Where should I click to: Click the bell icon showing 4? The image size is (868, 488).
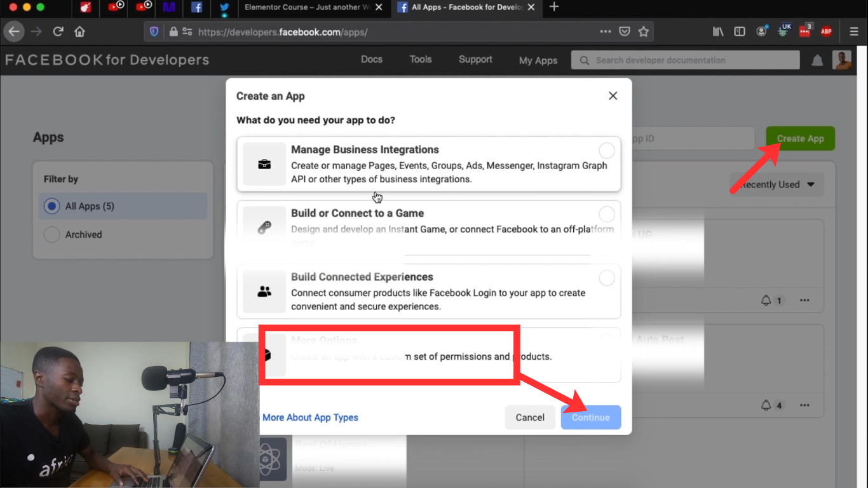[766, 405]
